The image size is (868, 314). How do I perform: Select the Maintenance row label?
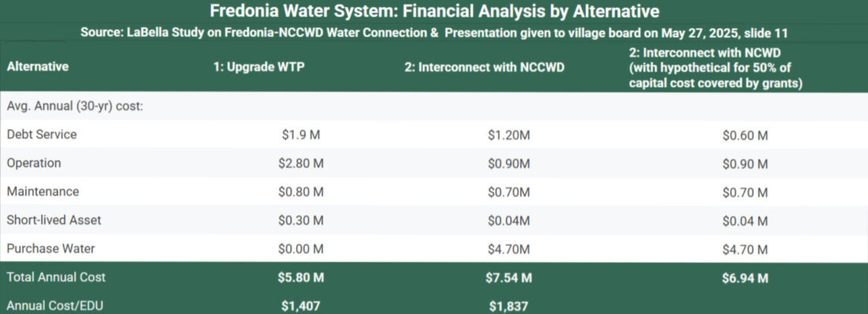tap(43, 192)
